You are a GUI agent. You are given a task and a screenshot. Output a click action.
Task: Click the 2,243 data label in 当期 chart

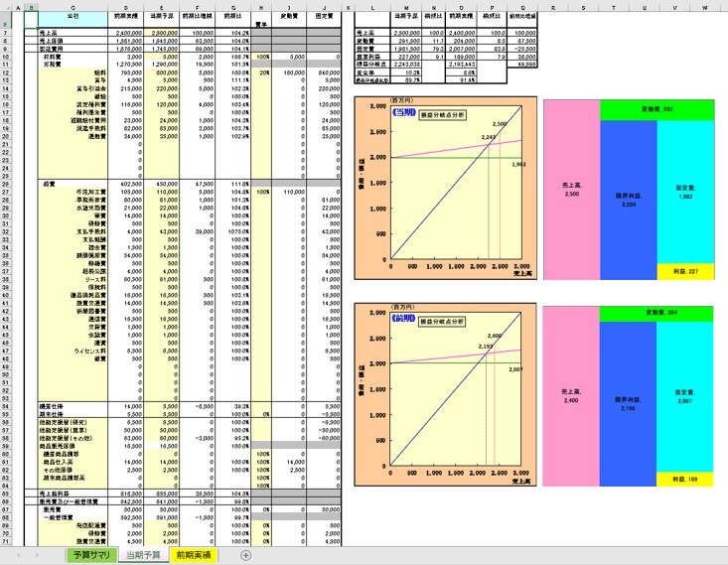[x=489, y=137]
